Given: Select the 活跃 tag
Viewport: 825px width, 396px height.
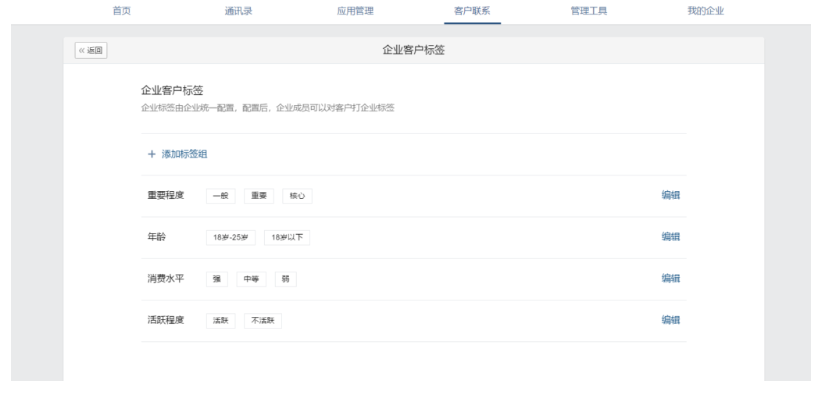Looking at the screenshot, I should 220,321.
